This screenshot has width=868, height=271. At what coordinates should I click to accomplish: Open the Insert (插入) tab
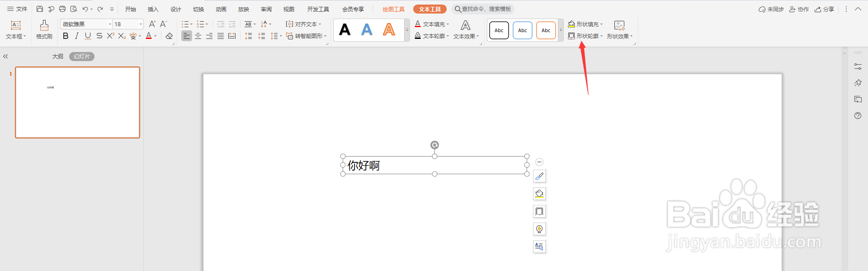(x=153, y=9)
